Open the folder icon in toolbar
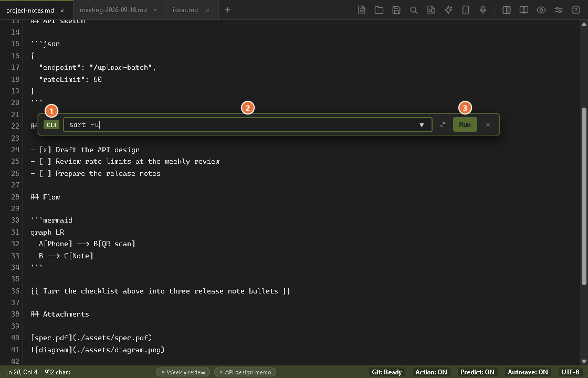The height and width of the screenshot is (378, 588). pyautogui.click(x=379, y=10)
